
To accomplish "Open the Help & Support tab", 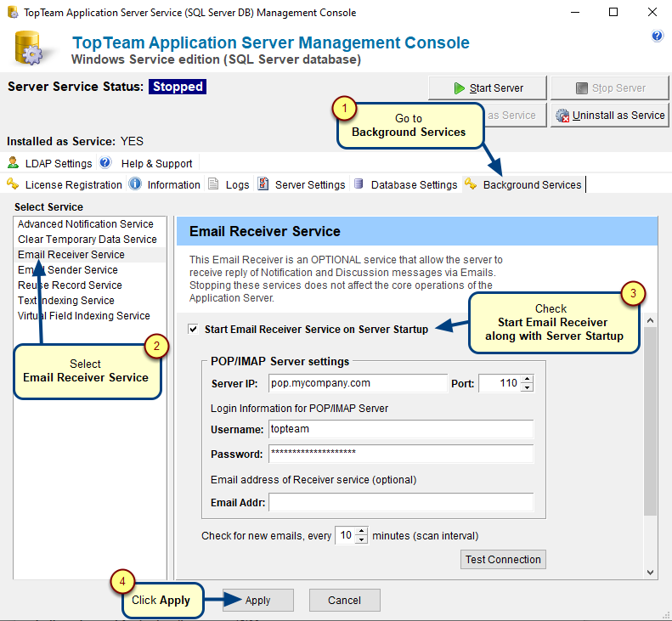I will pos(147,163).
